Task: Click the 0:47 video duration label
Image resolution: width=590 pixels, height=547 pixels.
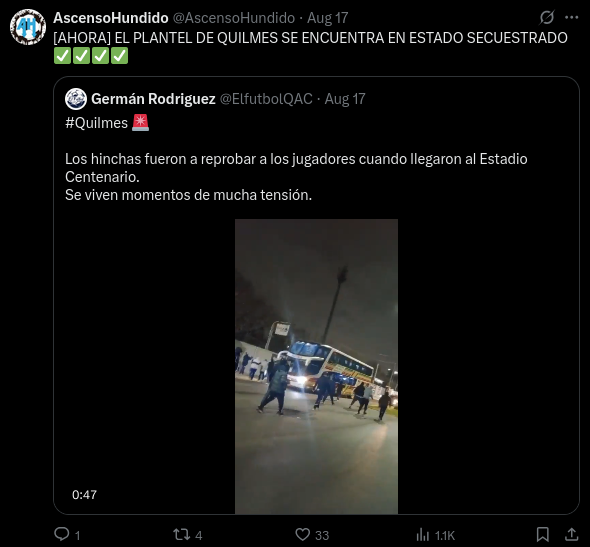Action: pos(84,494)
